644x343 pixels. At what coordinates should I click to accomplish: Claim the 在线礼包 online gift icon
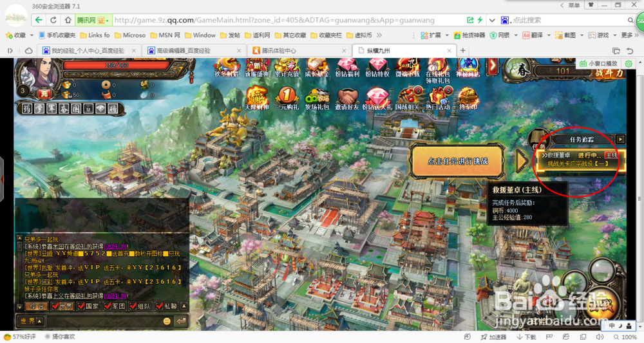[437, 71]
